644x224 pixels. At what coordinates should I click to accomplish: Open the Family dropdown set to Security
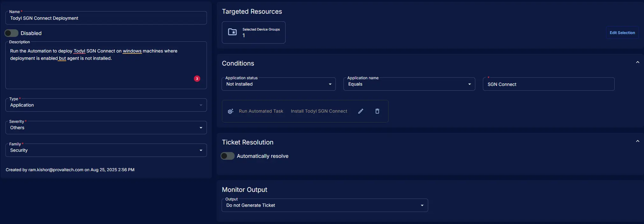[x=106, y=150]
